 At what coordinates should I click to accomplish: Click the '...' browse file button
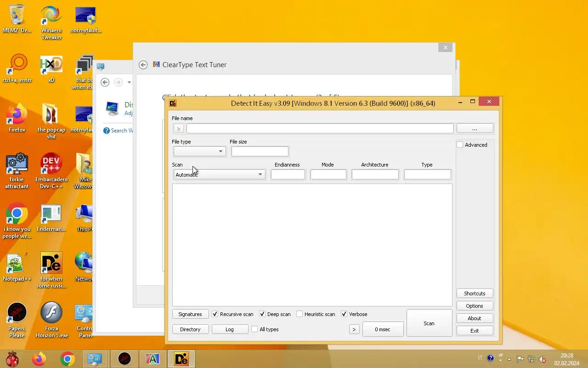(475, 128)
